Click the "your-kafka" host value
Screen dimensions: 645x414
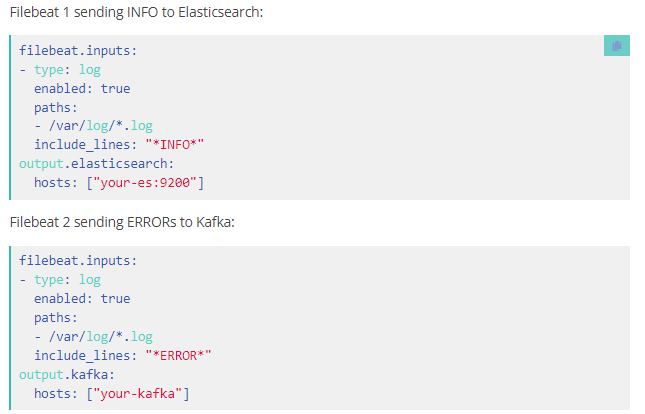pyautogui.click(x=138, y=393)
